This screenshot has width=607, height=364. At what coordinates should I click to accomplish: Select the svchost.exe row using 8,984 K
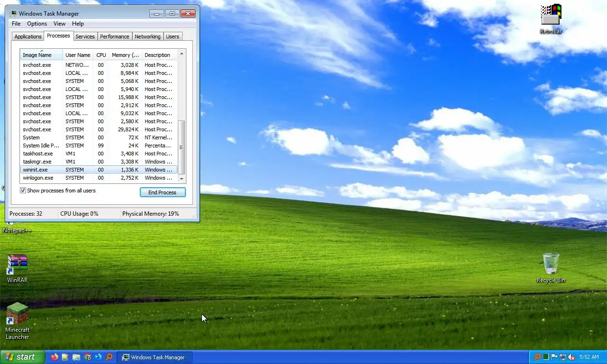click(99, 73)
